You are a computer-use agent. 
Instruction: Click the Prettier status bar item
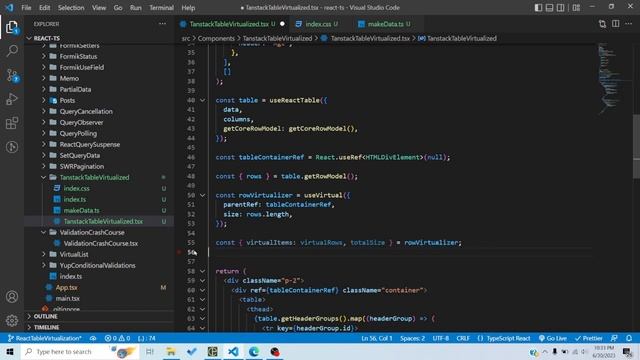tap(589, 338)
